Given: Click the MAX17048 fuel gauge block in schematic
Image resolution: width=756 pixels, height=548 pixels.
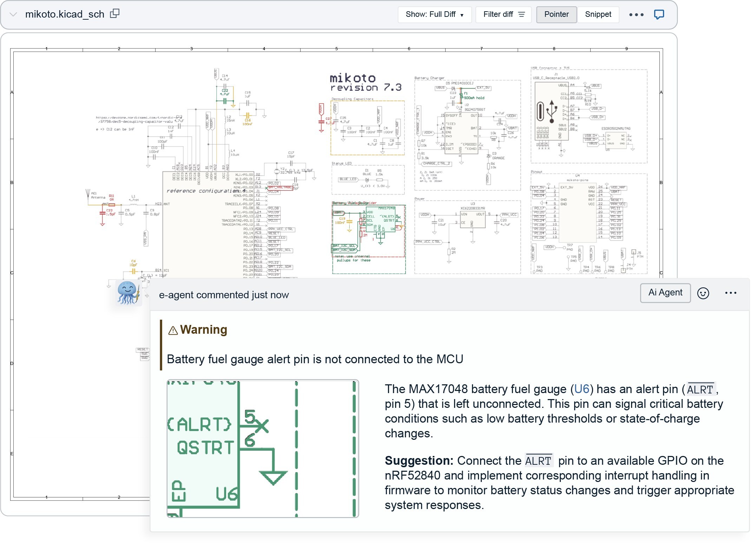Looking at the screenshot, I should click(x=381, y=220).
